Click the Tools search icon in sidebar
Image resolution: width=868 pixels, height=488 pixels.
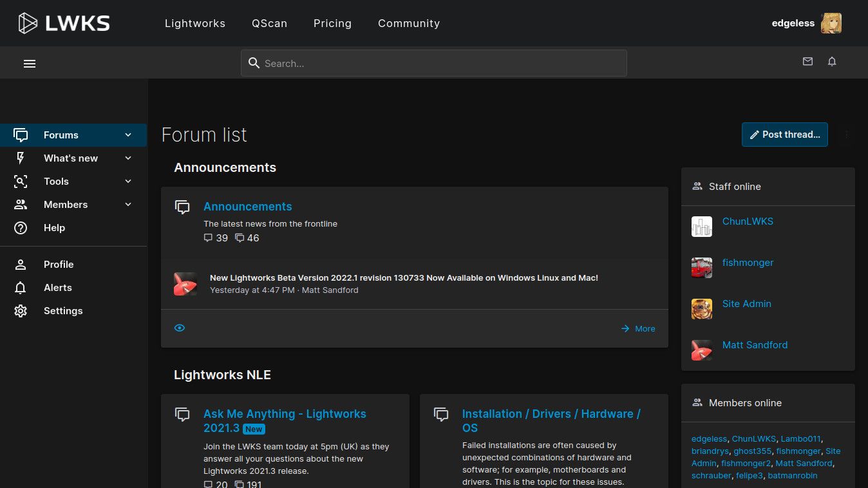[x=21, y=182]
